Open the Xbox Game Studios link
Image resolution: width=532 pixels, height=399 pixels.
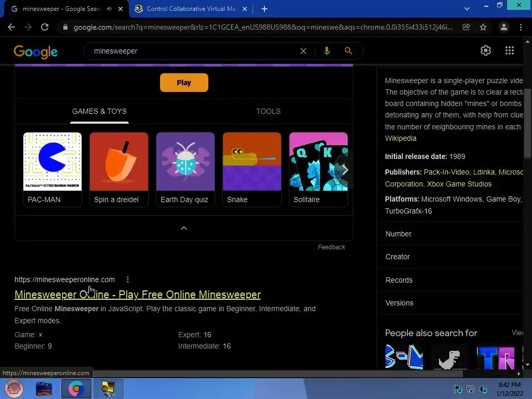(459, 184)
